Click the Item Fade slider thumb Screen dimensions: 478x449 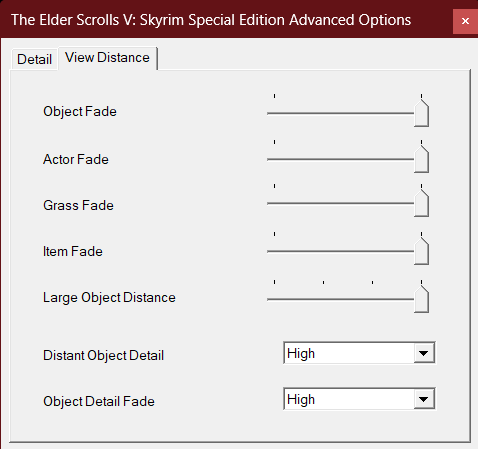point(421,251)
